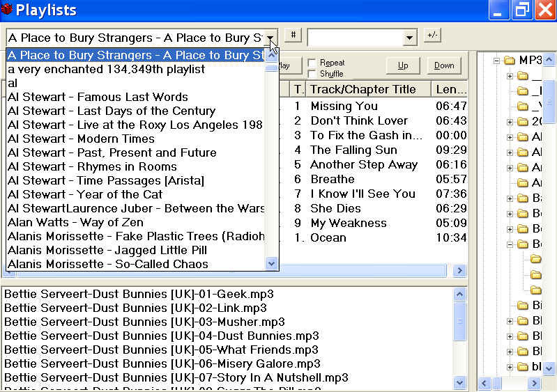The image size is (557, 392).
Task: Select track 'Another Step Away'
Action: [364, 164]
